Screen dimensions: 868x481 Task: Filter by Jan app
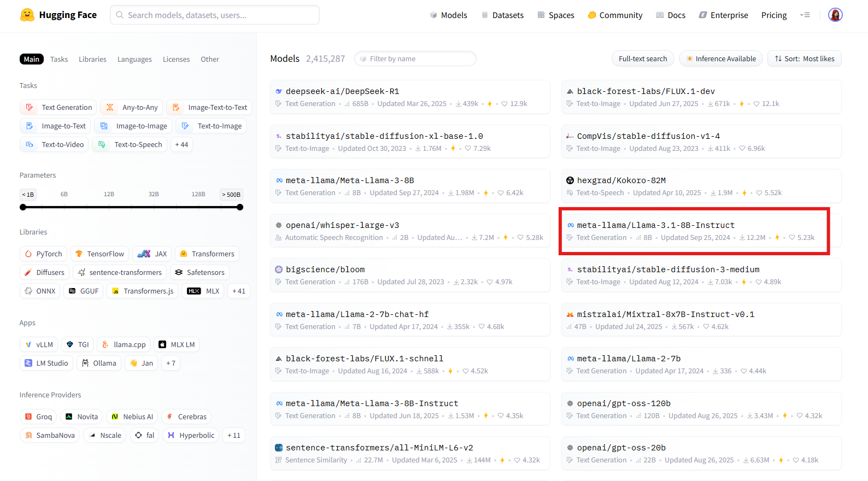[x=142, y=363]
